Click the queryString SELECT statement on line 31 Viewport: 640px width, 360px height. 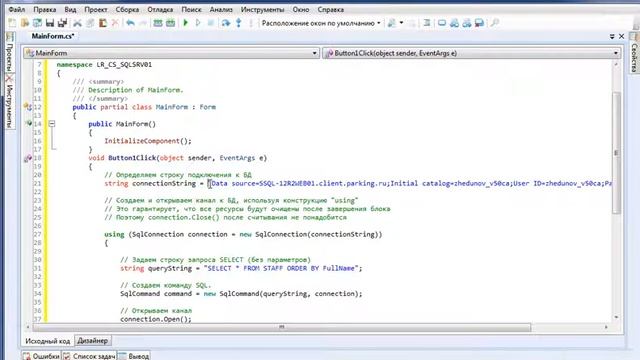pyautogui.click(x=241, y=268)
